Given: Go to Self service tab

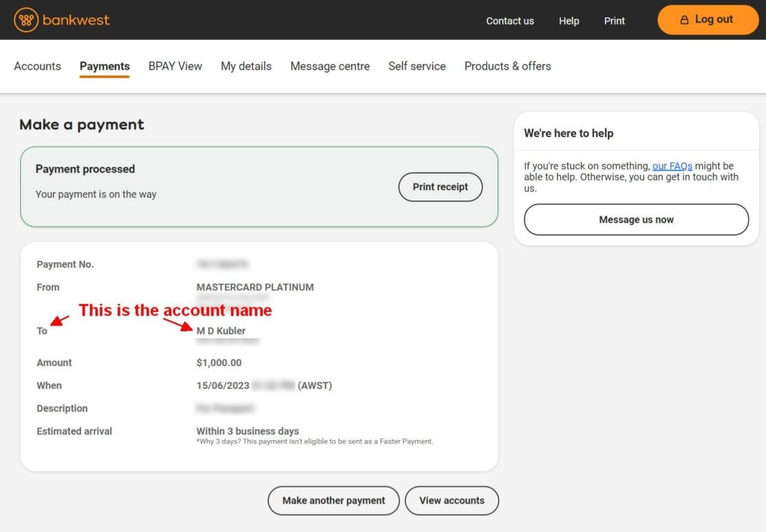Looking at the screenshot, I should [417, 66].
